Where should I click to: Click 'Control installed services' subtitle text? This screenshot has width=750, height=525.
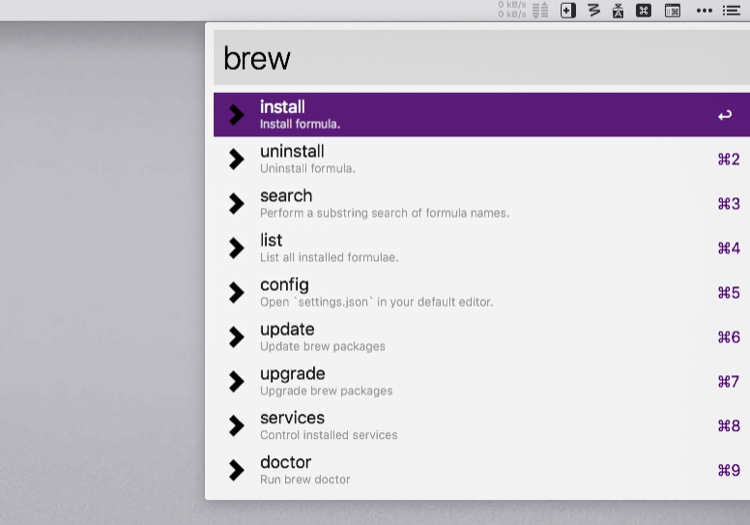(x=329, y=435)
